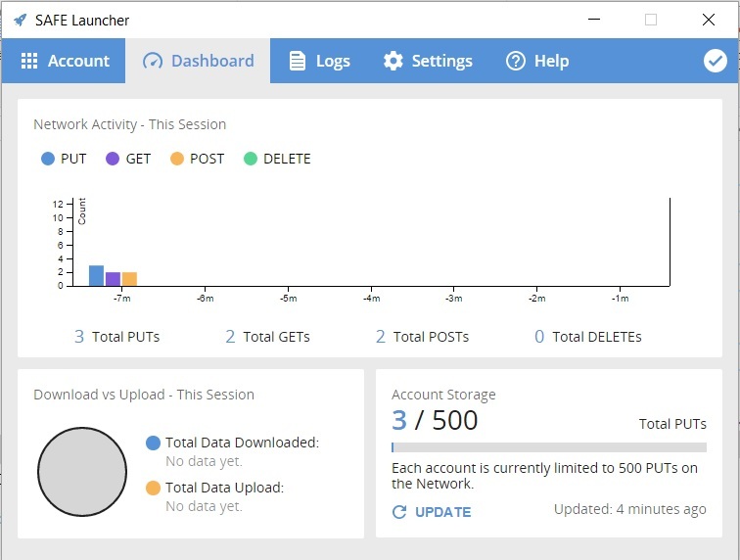
Task: Open the Settings tab label
Action: point(441,61)
